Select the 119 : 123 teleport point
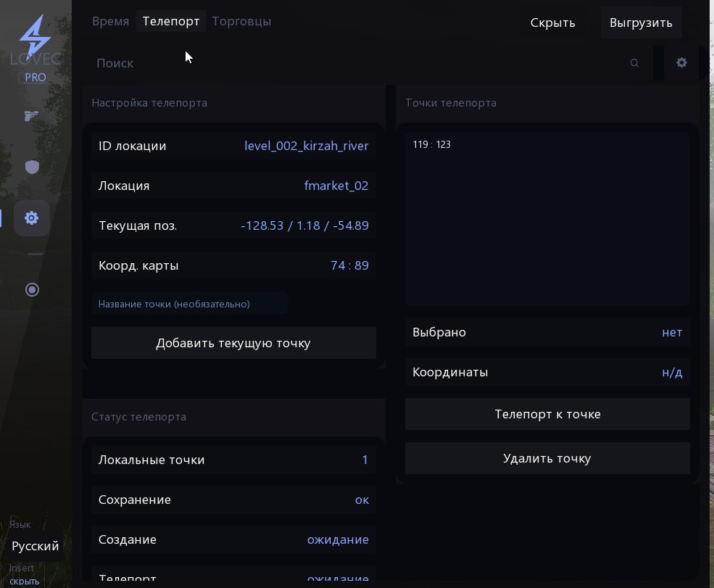The image size is (714, 588). click(x=432, y=145)
